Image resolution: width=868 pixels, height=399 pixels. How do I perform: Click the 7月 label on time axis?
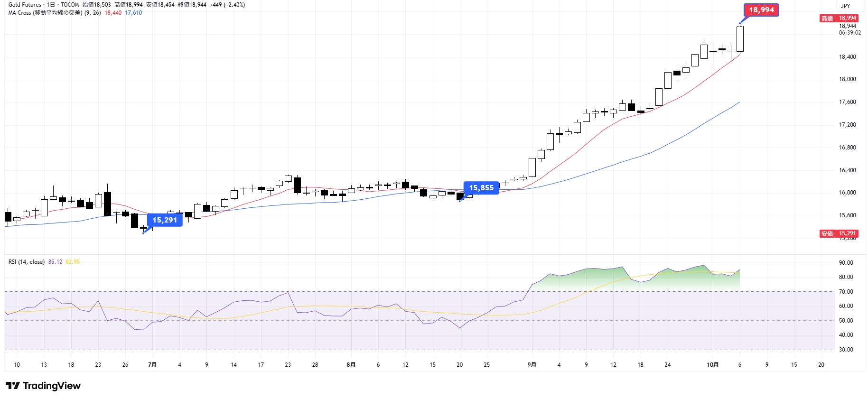click(152, 365)
